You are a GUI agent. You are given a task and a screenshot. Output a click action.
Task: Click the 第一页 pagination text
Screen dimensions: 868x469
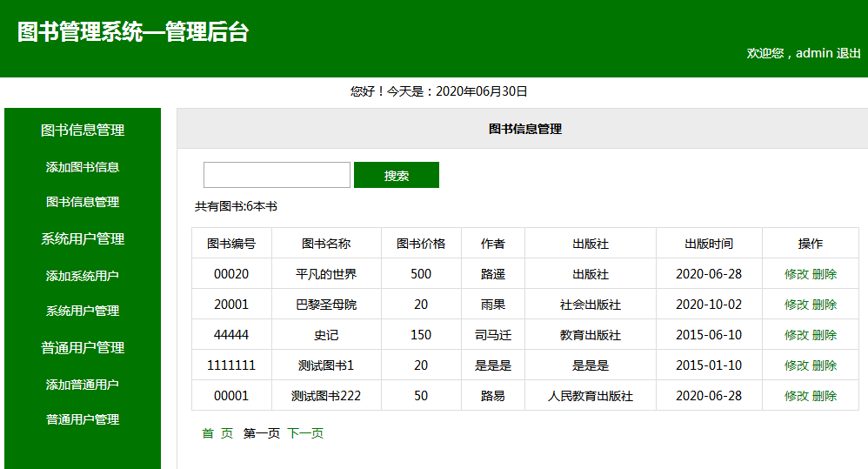coord(261,433)
